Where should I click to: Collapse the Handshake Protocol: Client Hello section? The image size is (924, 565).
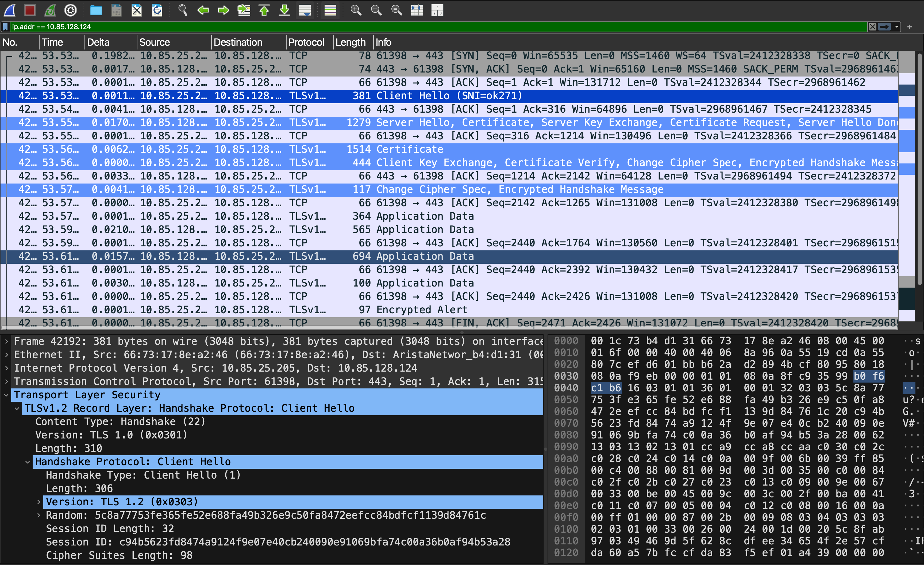click(28, 461)
